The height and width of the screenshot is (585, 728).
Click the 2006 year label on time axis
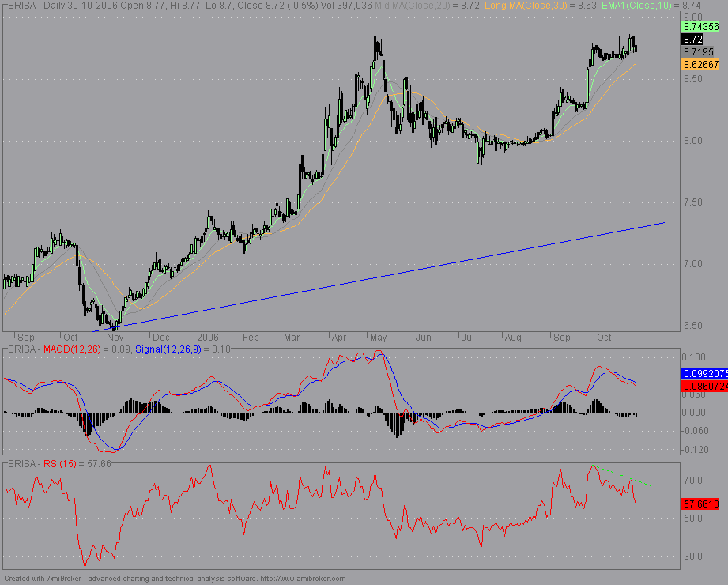[208, 338]
